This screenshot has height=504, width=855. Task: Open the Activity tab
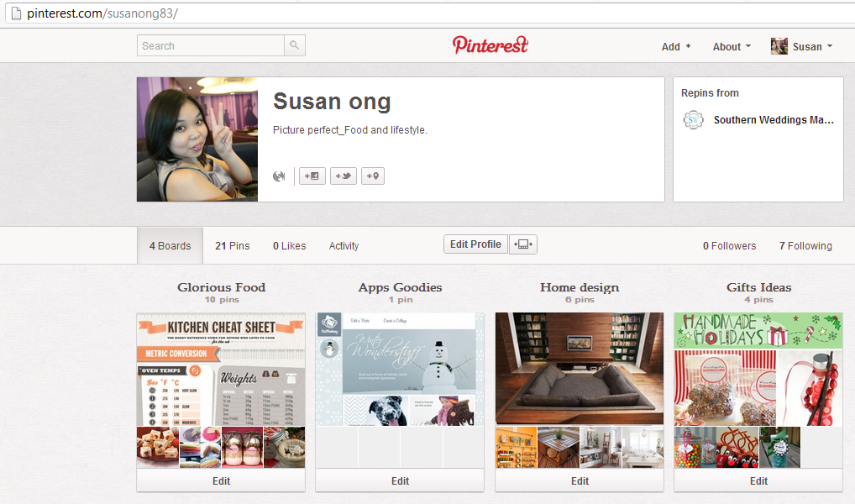pyautogui.click(x=344, y=246)
